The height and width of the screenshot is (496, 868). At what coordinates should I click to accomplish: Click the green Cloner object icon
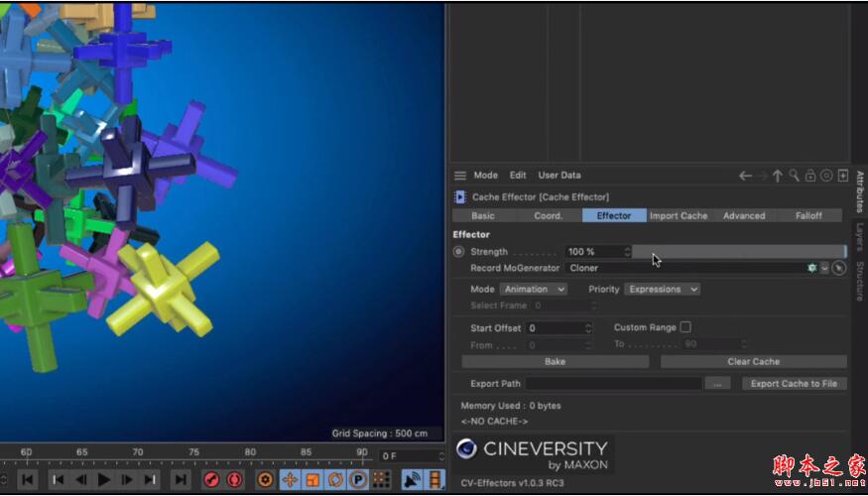click(x=812, y=268)
